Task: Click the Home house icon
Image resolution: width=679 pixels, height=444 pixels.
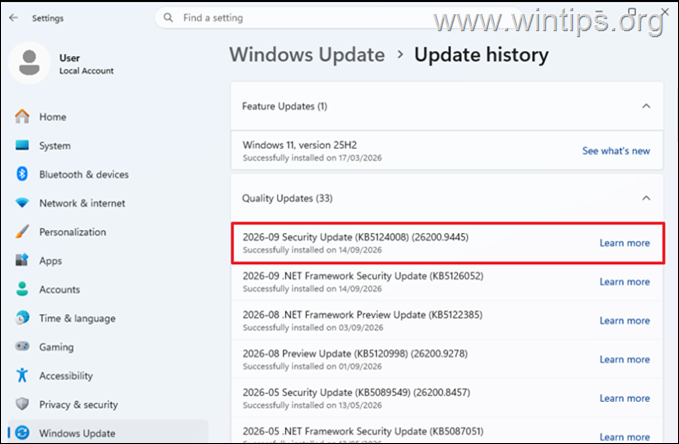Action: tap(22, 117)
